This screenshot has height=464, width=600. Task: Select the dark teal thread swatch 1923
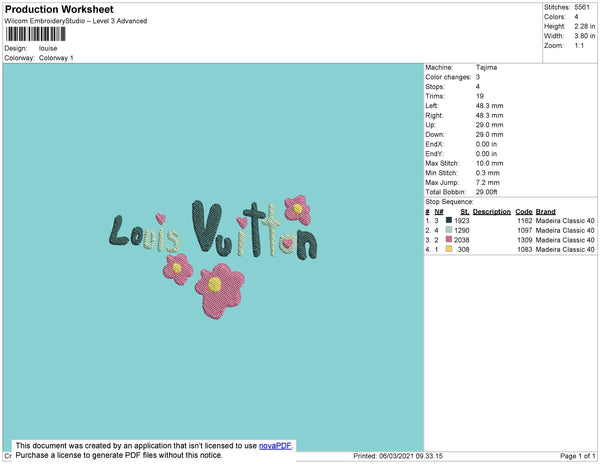449,220
